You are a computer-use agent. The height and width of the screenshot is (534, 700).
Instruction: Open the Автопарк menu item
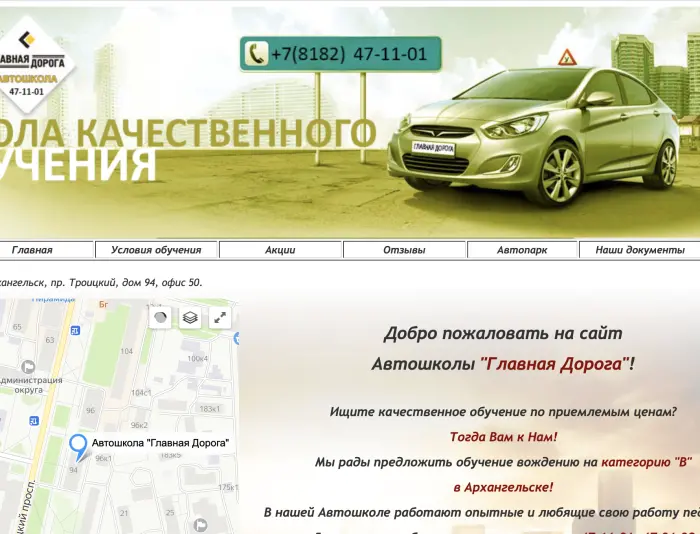522,250
